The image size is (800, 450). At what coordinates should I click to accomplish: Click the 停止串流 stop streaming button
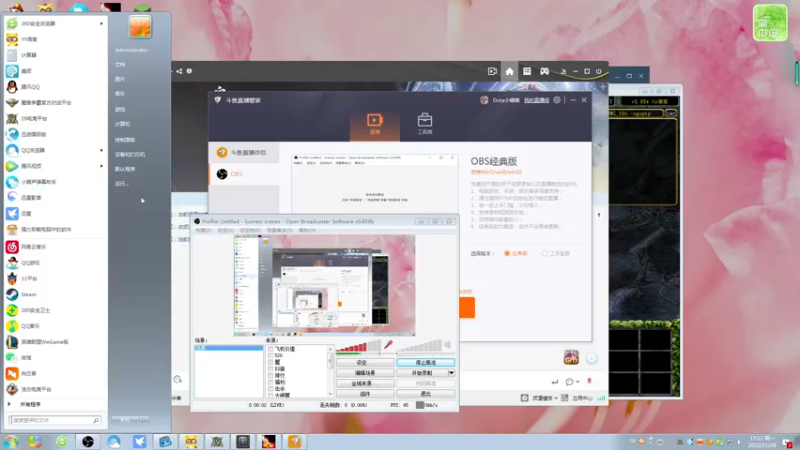pos(426,363)
